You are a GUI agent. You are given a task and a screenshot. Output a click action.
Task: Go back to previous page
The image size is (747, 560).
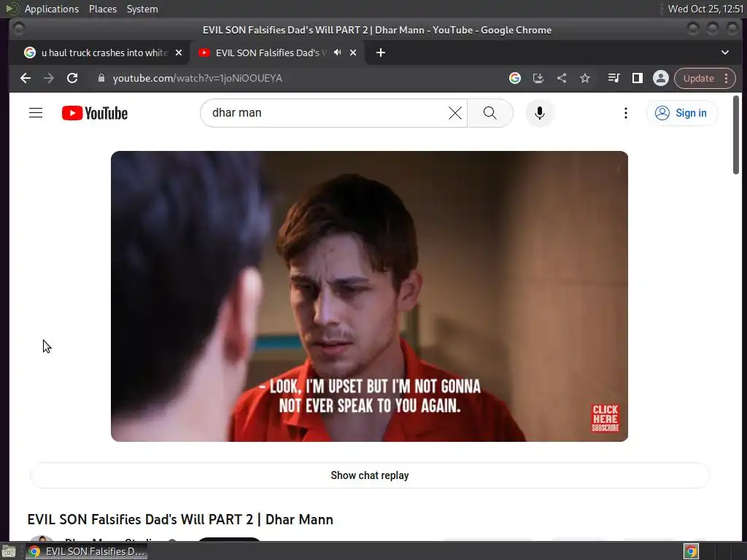click(x=26, y=78)
